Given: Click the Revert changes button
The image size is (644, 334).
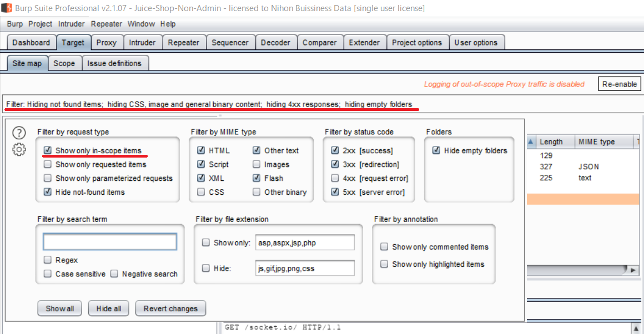Looking at the screenshot, I should pyautogui.click(x=170, y=308).
